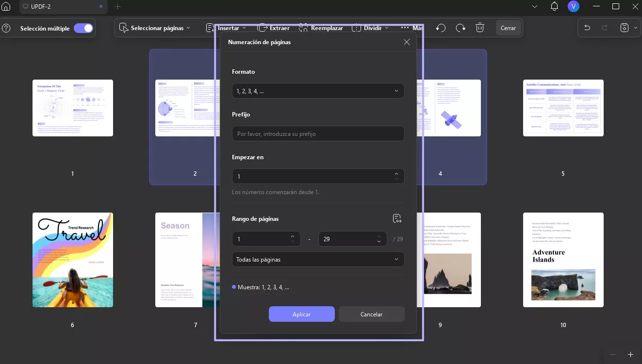Increase the range end page
This screenshot has height=364, width=642.
pos(379,236)
